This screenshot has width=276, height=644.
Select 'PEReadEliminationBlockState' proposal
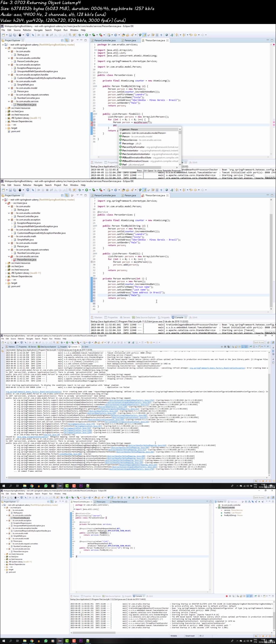[149, 157]
